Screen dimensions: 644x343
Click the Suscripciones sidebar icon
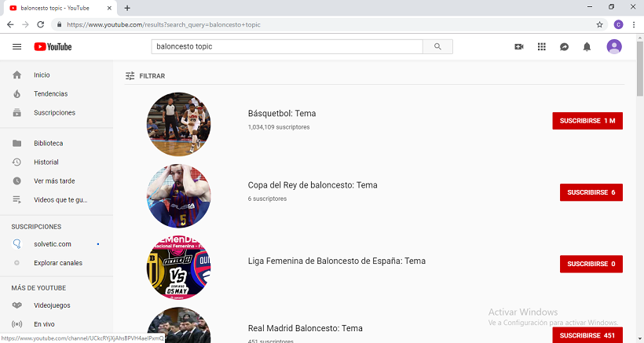(x=16, y=112)
